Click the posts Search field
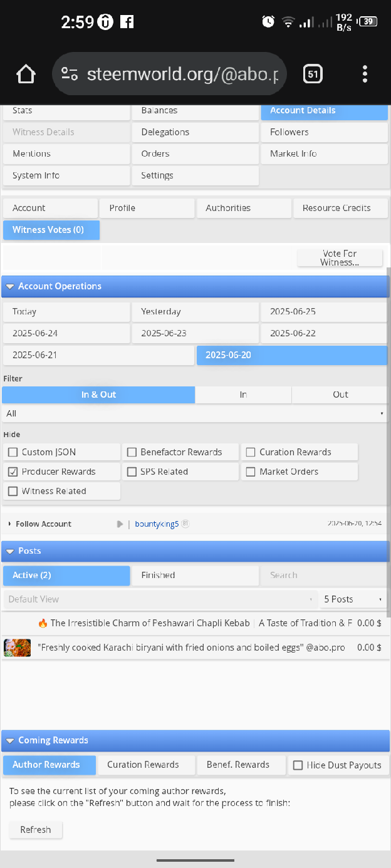The height and width of the screenshot is (868, 391). click(324, 576)
